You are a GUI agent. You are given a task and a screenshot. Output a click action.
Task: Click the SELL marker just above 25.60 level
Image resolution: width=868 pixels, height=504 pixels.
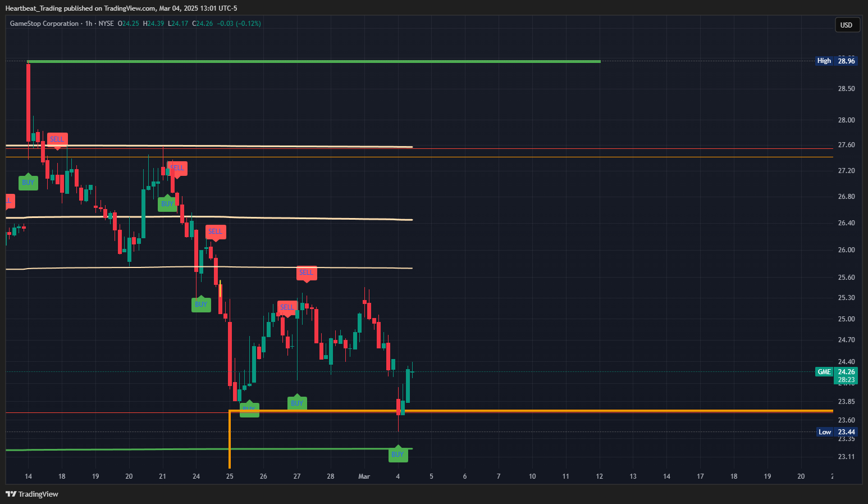pos(307,273)
